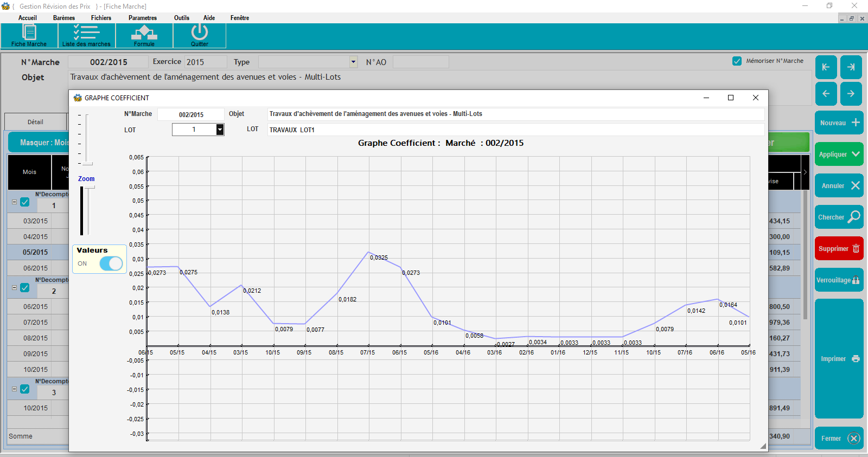Screen dimensions: 868x457
Task: Click the vertical Zoom slider
Action: click(90, 210)
